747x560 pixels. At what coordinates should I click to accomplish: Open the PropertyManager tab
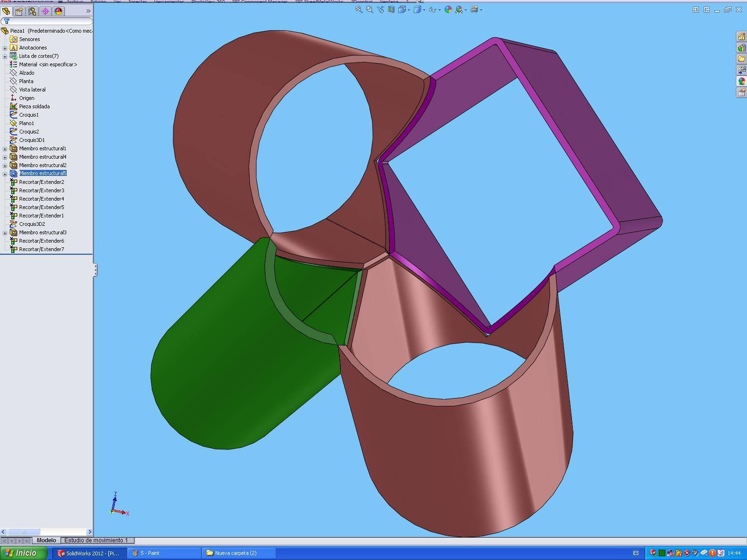point(19,11)
